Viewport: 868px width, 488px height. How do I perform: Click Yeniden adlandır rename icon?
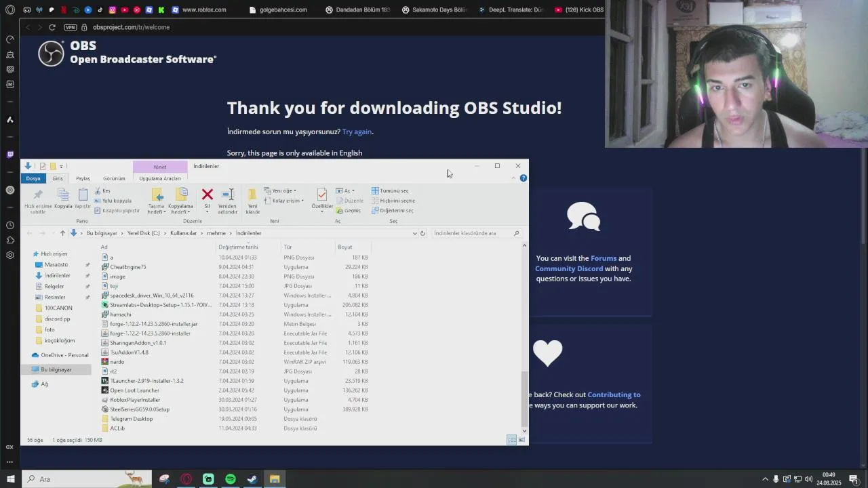pos(228,195)
